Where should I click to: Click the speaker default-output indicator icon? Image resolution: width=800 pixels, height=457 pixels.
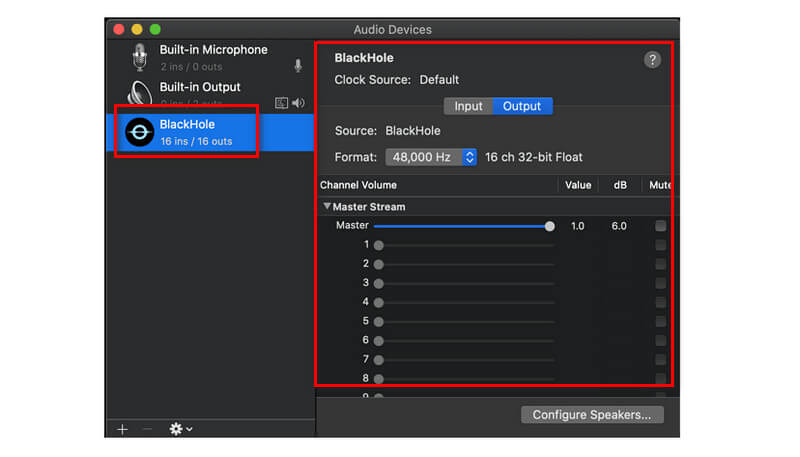[298, 103]
